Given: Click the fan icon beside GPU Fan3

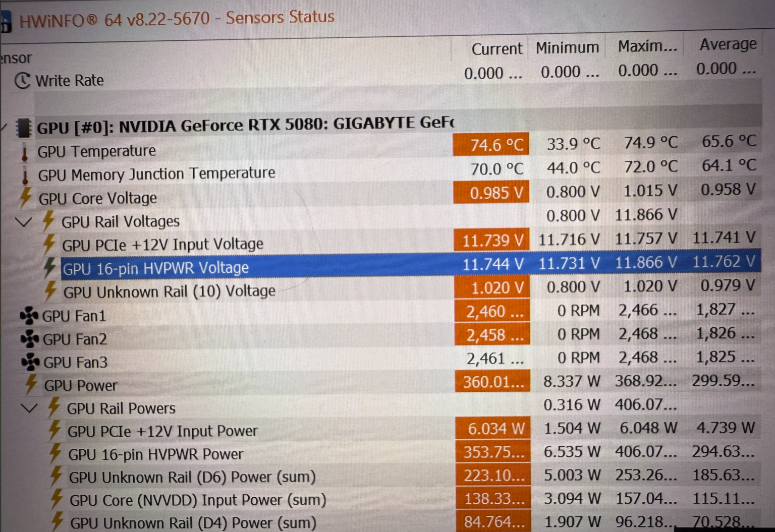Looking at the screenshot, I should pyautogui.click(x=30, y=362).
